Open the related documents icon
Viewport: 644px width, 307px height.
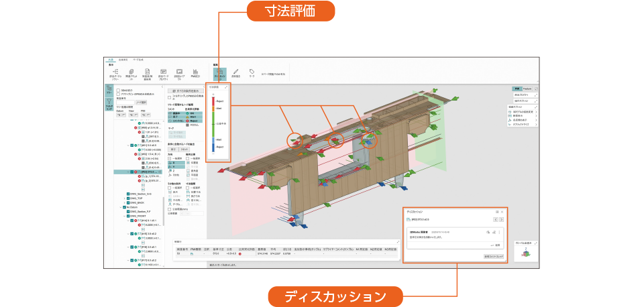[131, 72]
